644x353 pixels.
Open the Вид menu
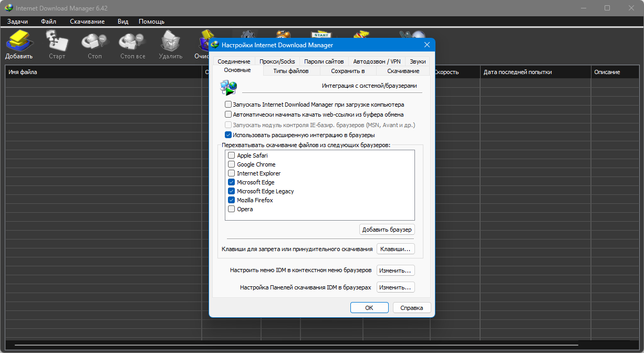(123, 22)
